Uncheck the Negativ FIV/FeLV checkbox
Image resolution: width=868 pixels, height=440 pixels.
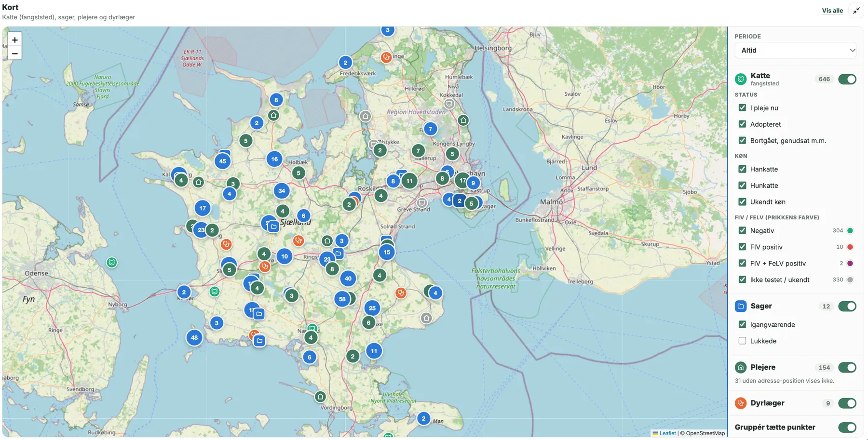pyautogui.click(x=742, y=230)
